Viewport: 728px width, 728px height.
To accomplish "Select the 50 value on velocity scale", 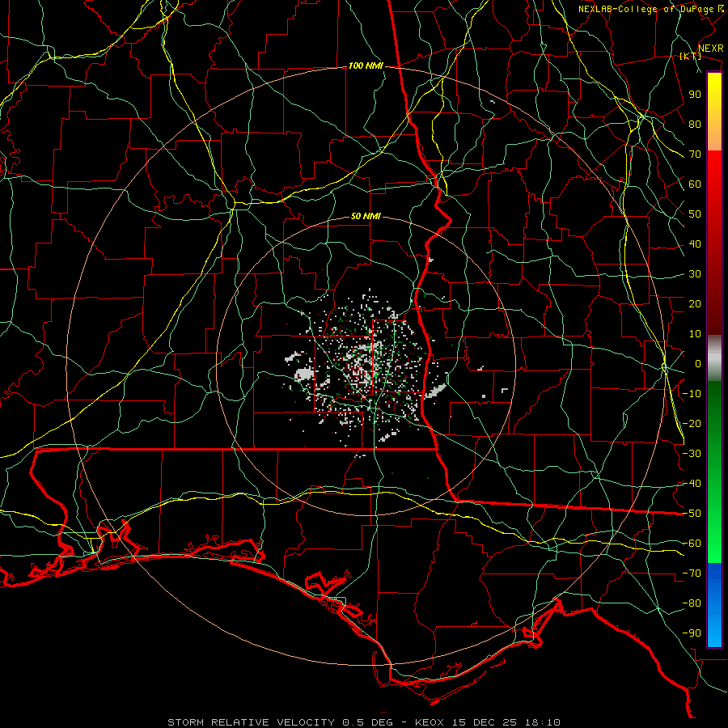I will point(695,214).
